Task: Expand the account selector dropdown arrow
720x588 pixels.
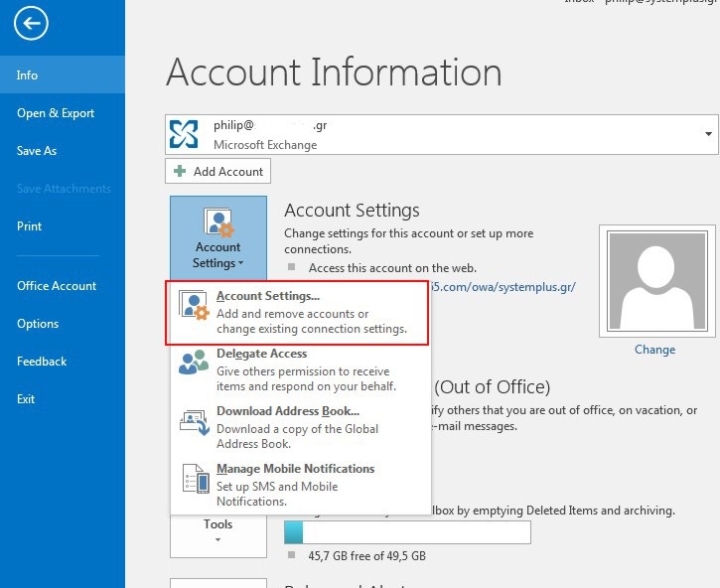Action: pyautogui.click(x=708, y=134)
